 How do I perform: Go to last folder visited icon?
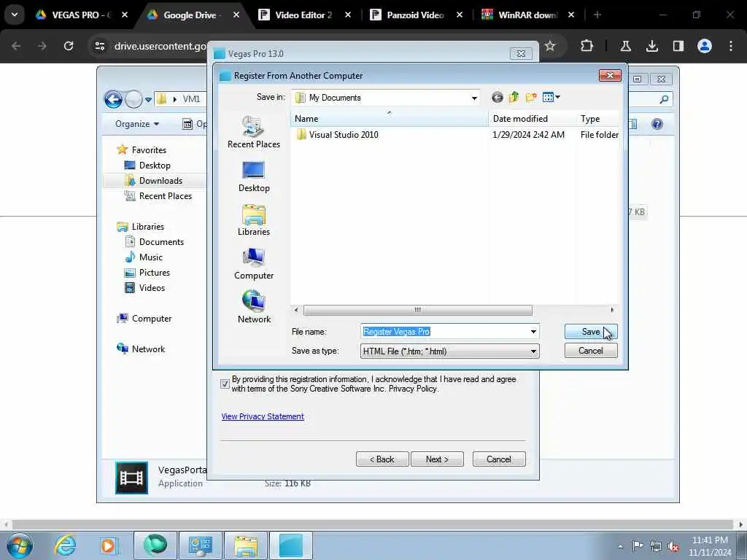[x=497, y=98]
